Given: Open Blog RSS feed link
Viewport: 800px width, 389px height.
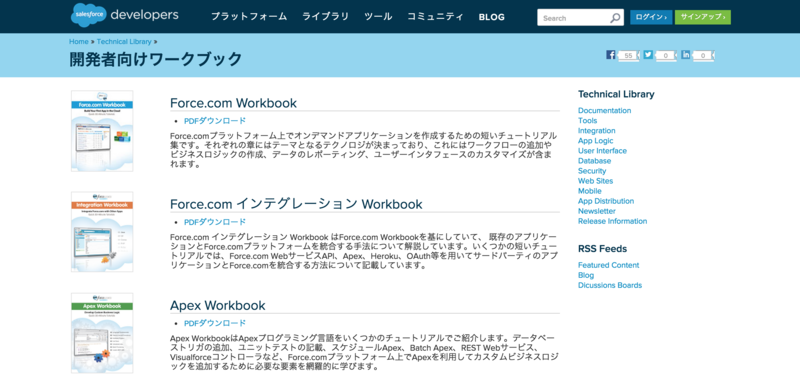Looking at the screenshot, I should pos(586,275).
